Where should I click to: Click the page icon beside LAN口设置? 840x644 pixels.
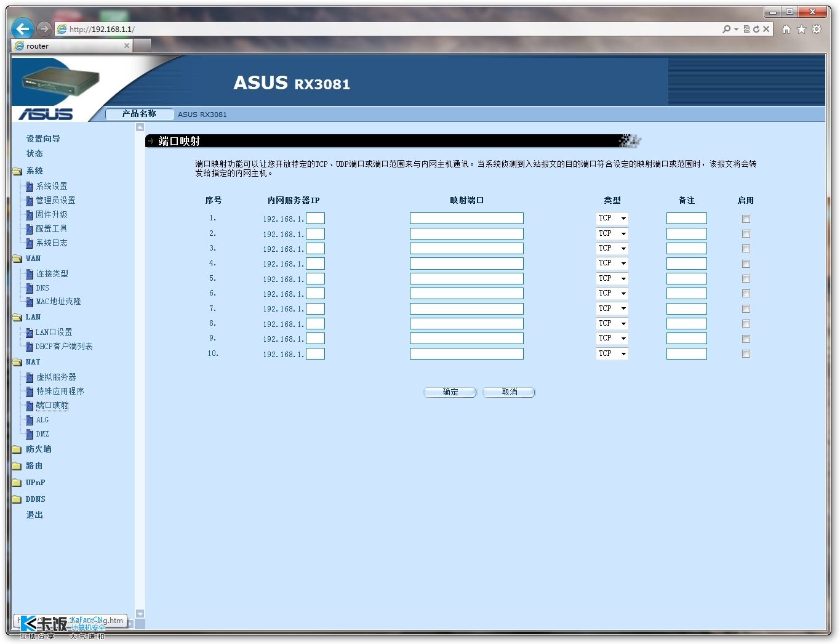pos(29,332)
